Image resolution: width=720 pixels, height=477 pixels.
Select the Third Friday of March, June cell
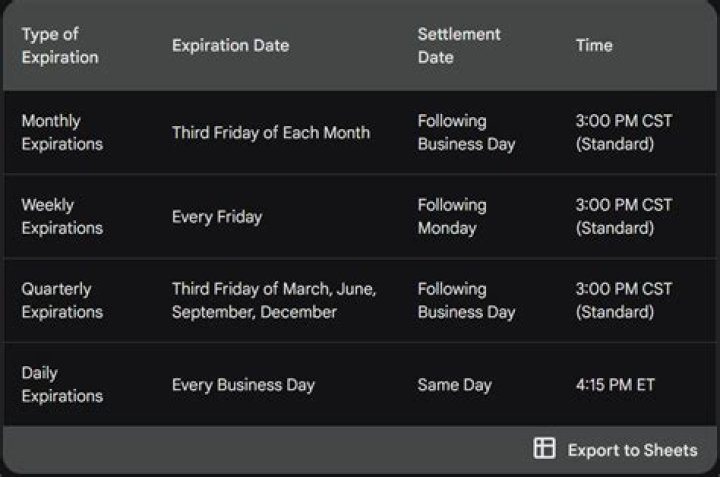click(x=274, y=301)
